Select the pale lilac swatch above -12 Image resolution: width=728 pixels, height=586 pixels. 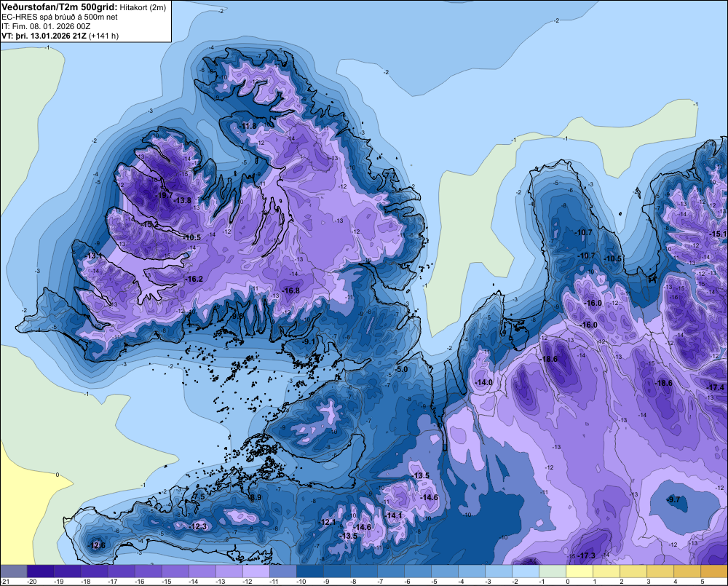[256, 571]
